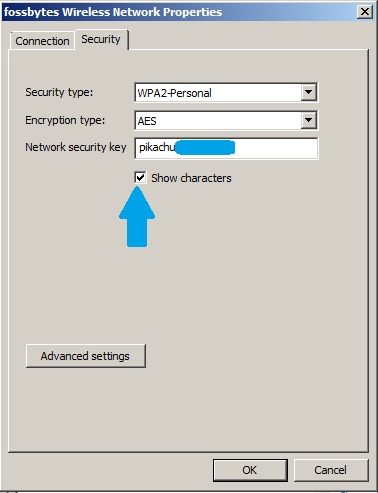378x493 pixels.
Task: Click the blue upward arrow annotation
Action: coord(137,217)
